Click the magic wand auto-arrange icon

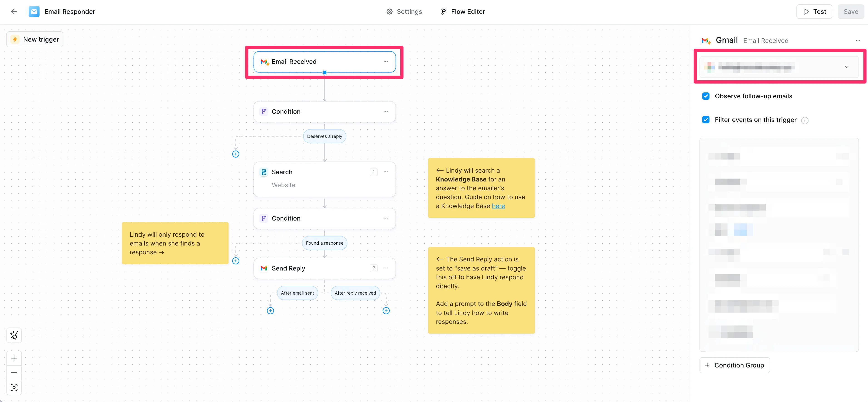click(14, 335)
